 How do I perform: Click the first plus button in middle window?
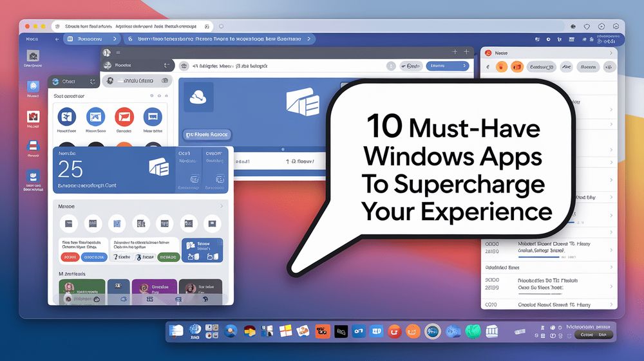tap(455, 51)
